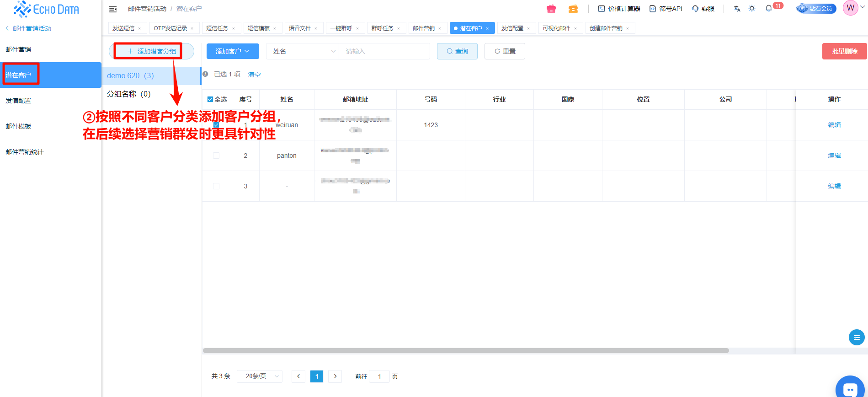
Task: Click the horizontal table scrollbar
Action: [x=465, y=351]
